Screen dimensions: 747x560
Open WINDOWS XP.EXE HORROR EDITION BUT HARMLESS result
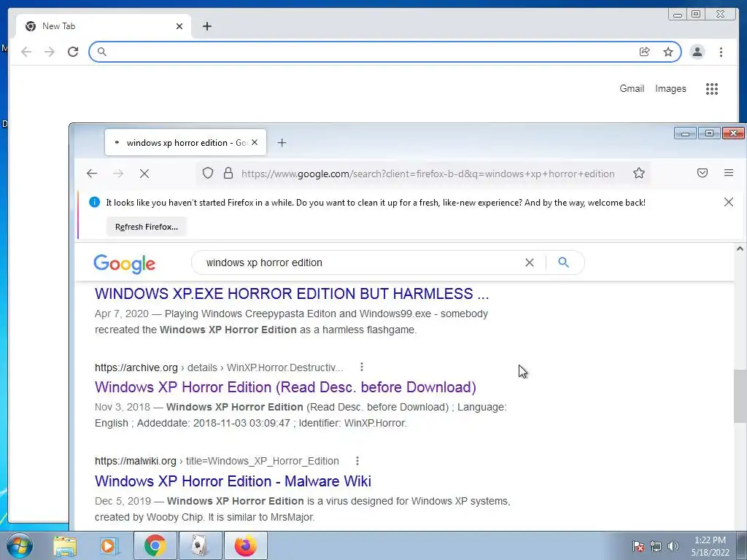[x=292, y=293]
